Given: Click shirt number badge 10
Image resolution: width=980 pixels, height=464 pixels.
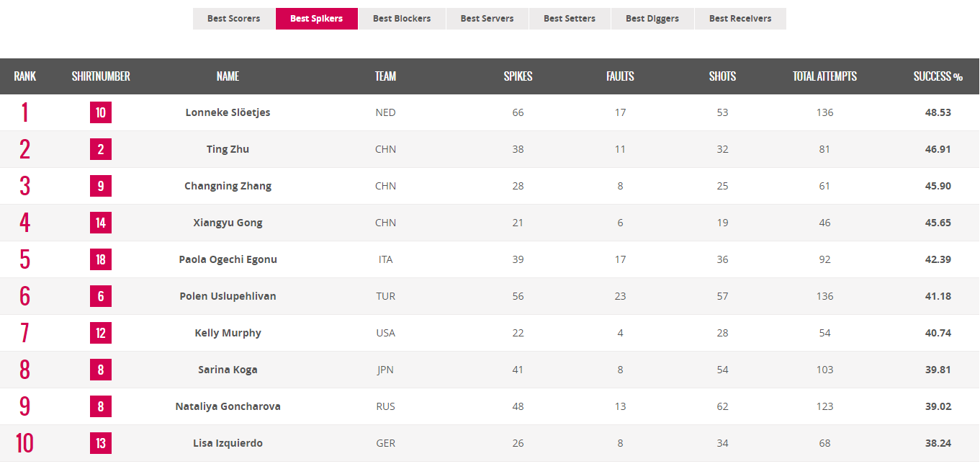Looking at the screenshot, I should pyautogui.click(x=101, y=112).
